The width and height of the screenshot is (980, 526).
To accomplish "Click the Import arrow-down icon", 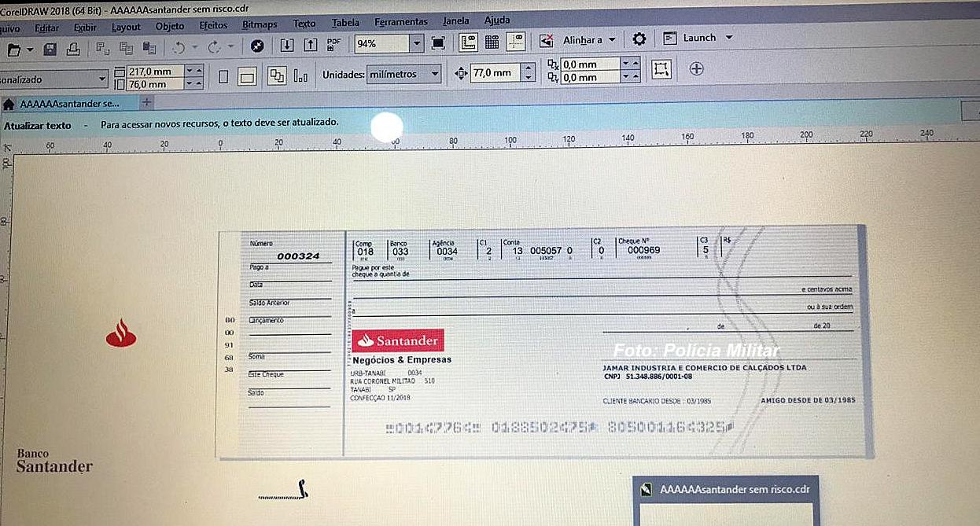I will [x=287, y=45].
